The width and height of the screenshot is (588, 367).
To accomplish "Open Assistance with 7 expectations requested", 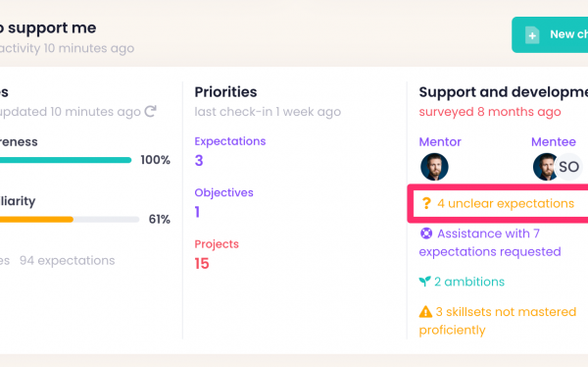I will coord(490,242).
